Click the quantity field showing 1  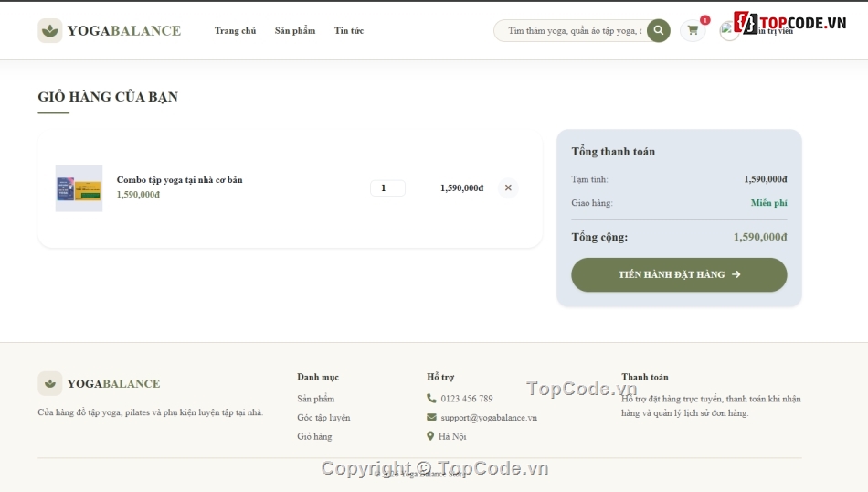(387, 187)
